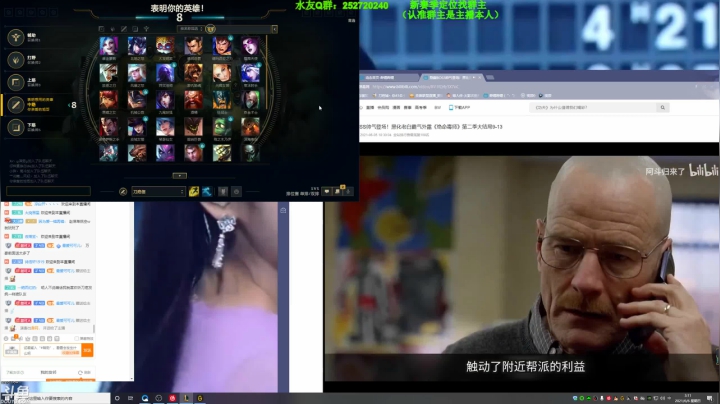The height and width of the screenshot is (404, 720).
Task: Click the taskbar clock
Action: pos(687,398)
